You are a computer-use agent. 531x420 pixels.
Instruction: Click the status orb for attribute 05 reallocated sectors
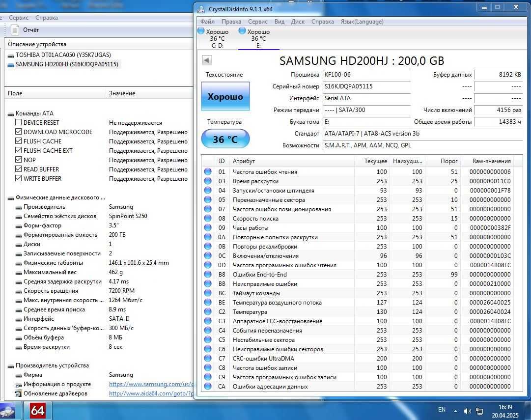[x=208, y=200]
